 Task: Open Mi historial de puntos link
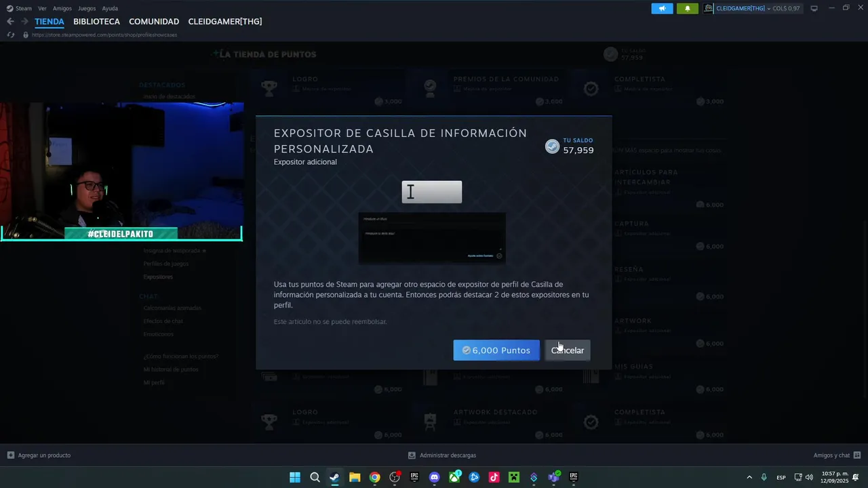[x=171, y=369]
